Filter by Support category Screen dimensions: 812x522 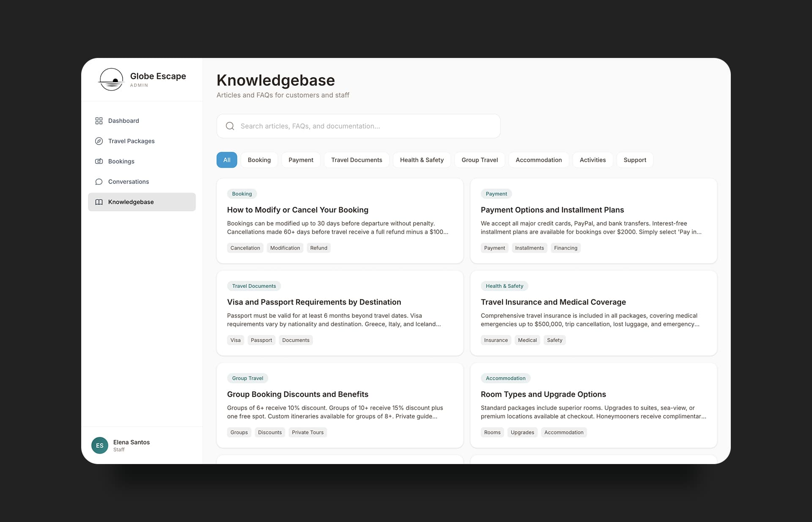pyautogui.click(x=634, y=160)
